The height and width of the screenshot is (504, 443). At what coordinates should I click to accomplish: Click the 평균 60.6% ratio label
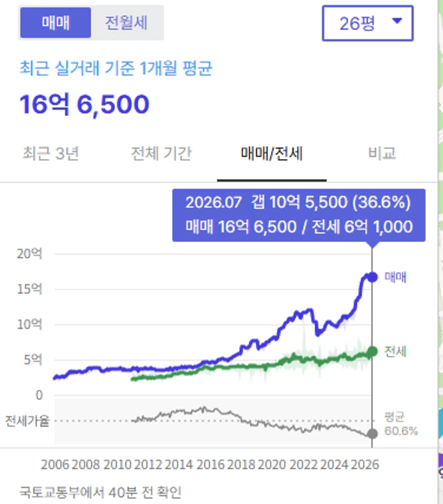(x=401, y=424)
